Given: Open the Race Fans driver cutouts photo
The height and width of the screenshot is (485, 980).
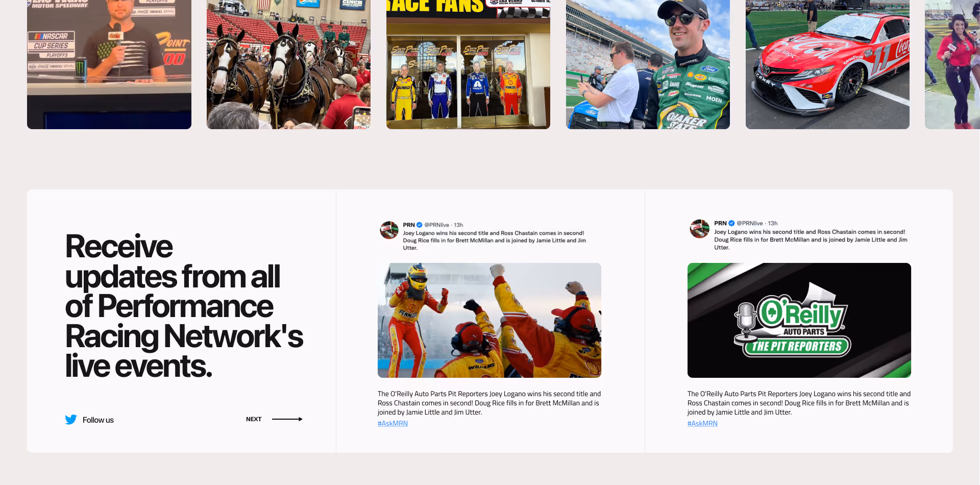Looking at the screenshot, I should point(468,64).
